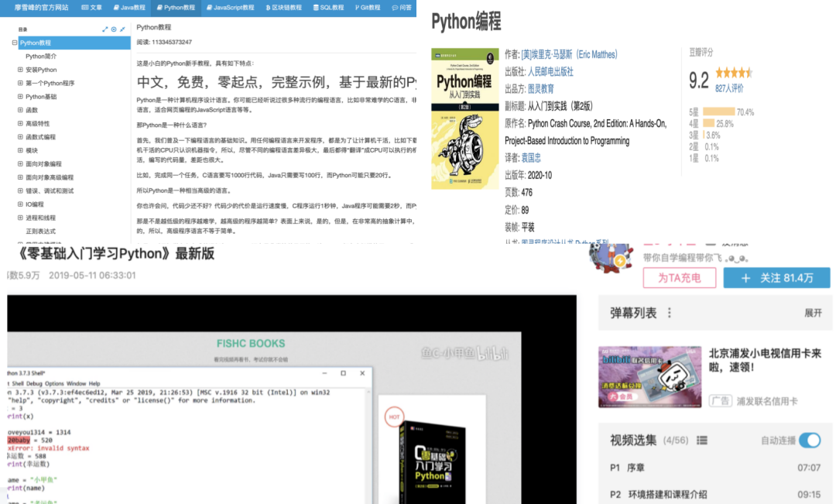
Task: Click the list view icon beside 视频选集
Action: pos(702,440)
